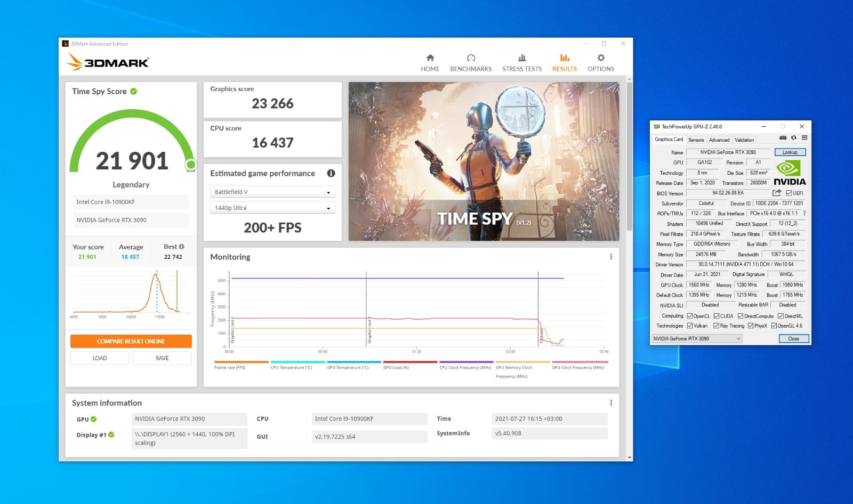The image size is (853, 504).
Task: Switch to the Validation tab in GPU-Z
Action: pyautogui.click(x=744, y=140)
